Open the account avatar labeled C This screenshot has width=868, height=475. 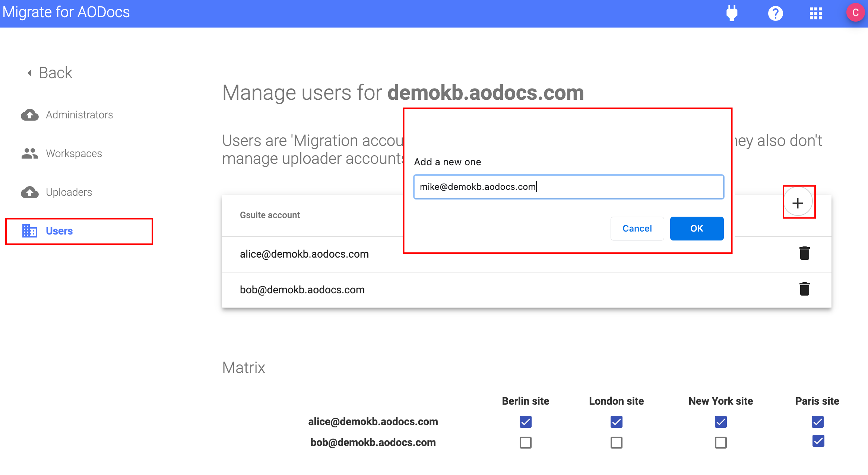[x=855, y=13]
